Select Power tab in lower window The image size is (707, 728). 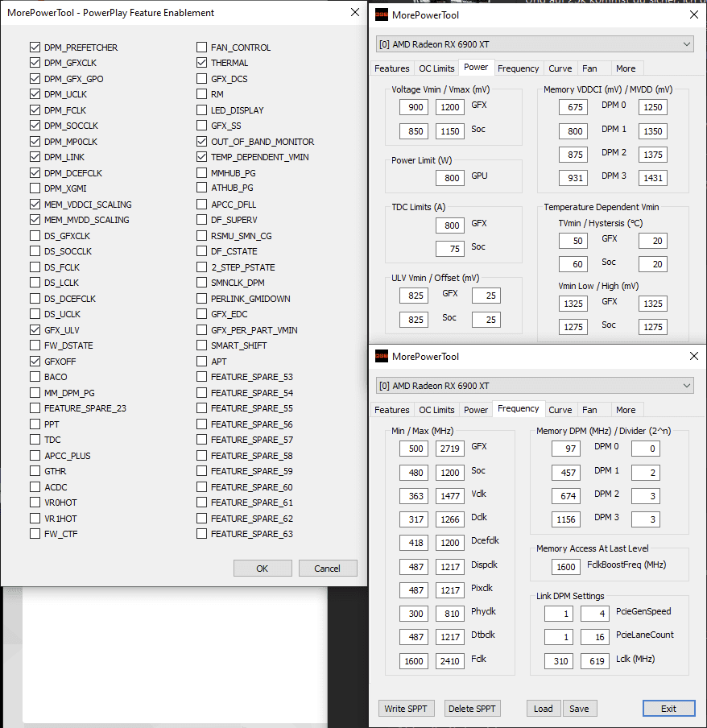tap(476, 409)
